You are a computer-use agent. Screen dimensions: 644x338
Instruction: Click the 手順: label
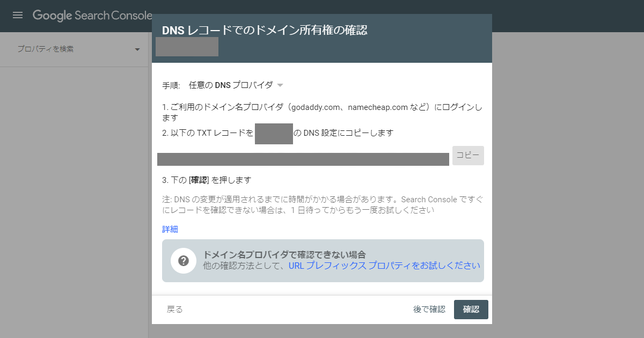pyautogui.click(x=171, y=85)
